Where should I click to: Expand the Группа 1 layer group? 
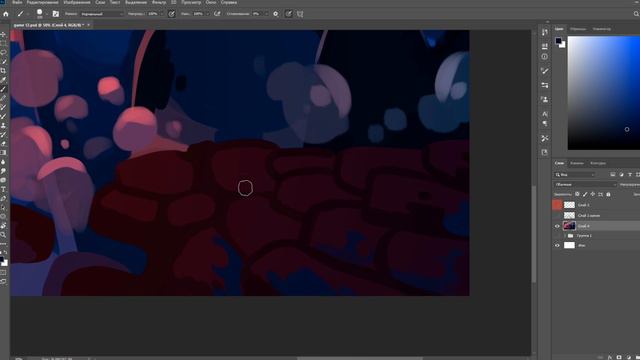564,236
